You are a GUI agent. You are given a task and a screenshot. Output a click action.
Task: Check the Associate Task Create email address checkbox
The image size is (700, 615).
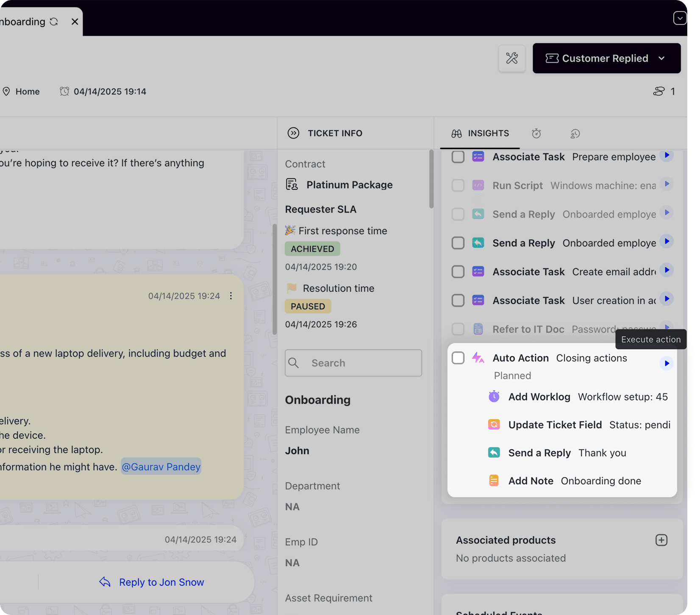tap(458, 272)
